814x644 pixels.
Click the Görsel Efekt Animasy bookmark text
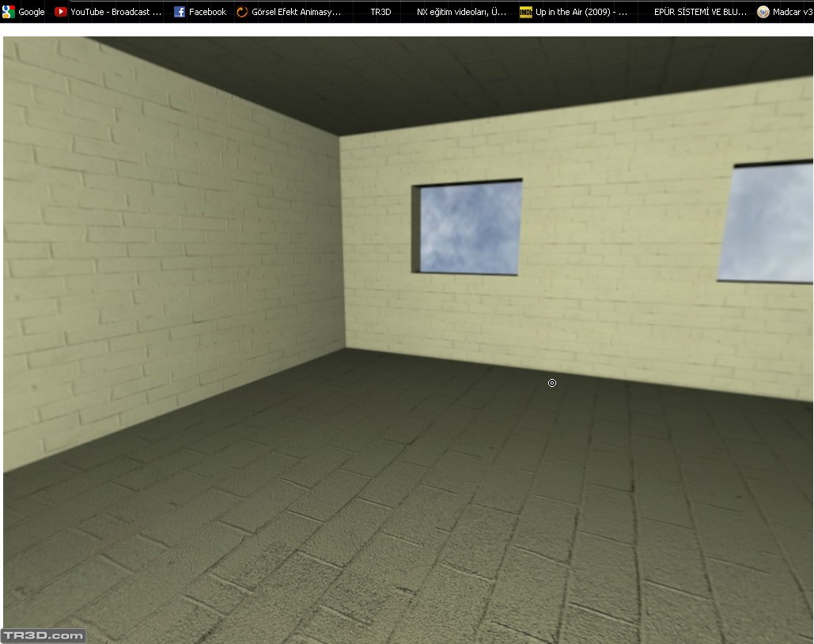[x=296, y=12]
